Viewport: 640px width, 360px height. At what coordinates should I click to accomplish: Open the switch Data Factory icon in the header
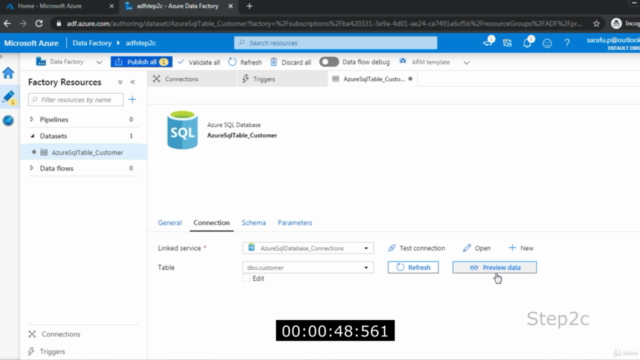click(x=507, y=43)
